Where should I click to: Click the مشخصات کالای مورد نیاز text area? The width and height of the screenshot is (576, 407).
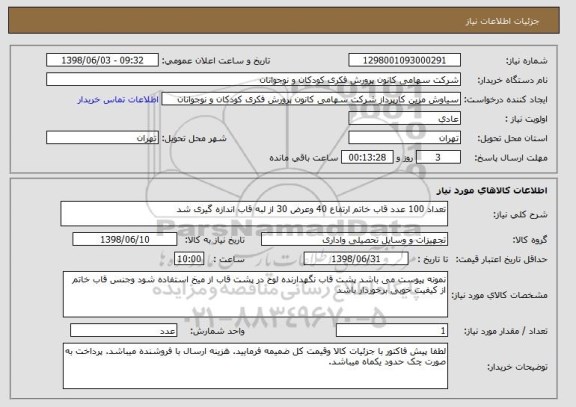(x=255, y=294)
